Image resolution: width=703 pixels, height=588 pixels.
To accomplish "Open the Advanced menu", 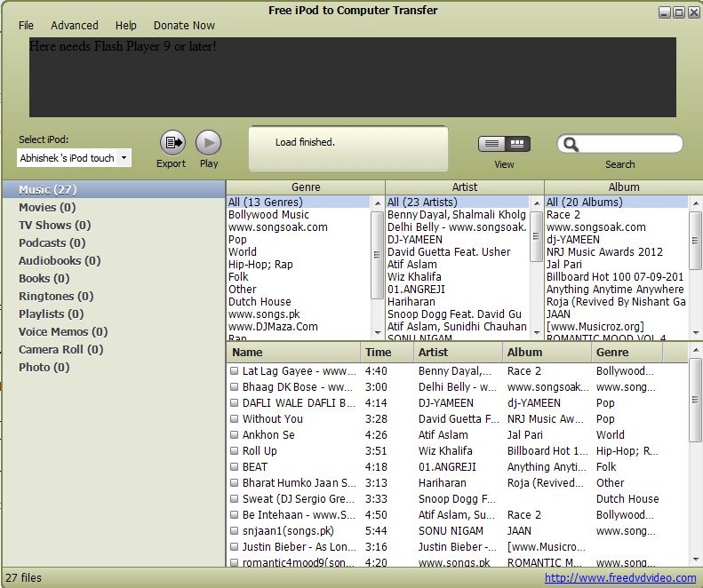I will (75, 26).
